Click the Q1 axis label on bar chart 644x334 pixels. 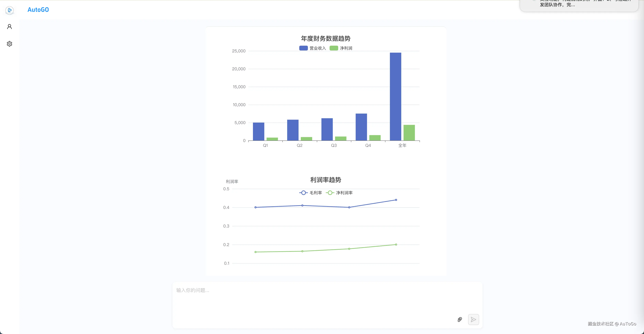[x=265, y=145]
